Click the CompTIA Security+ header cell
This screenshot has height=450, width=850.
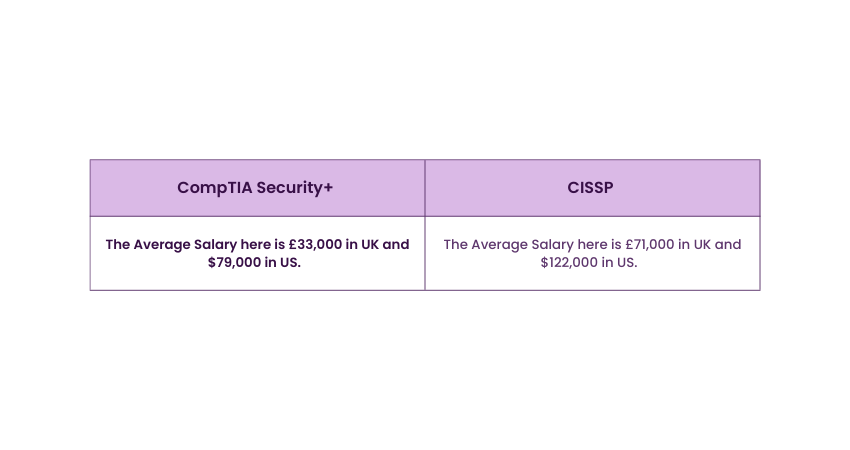tap(256, 188)
